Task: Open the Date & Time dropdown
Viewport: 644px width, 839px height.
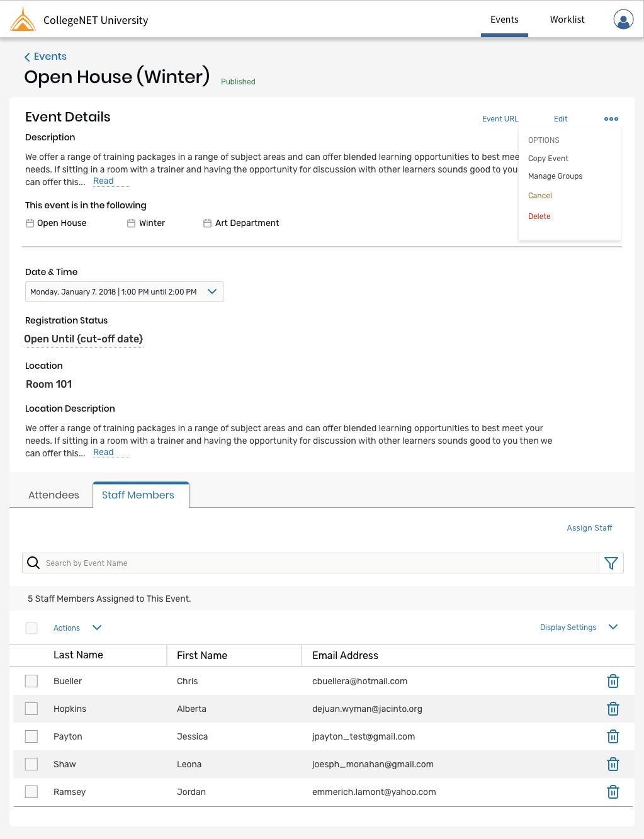Action: point(124,292)
